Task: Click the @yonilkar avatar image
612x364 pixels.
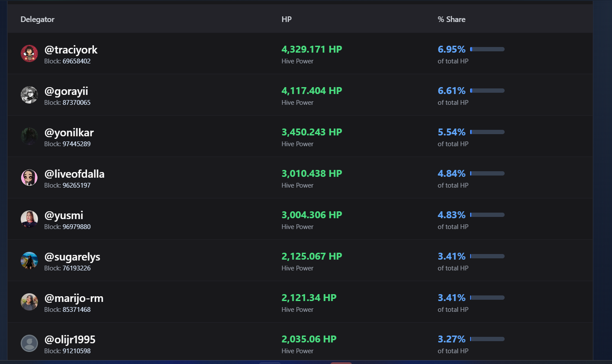Action: click(29, 136)
